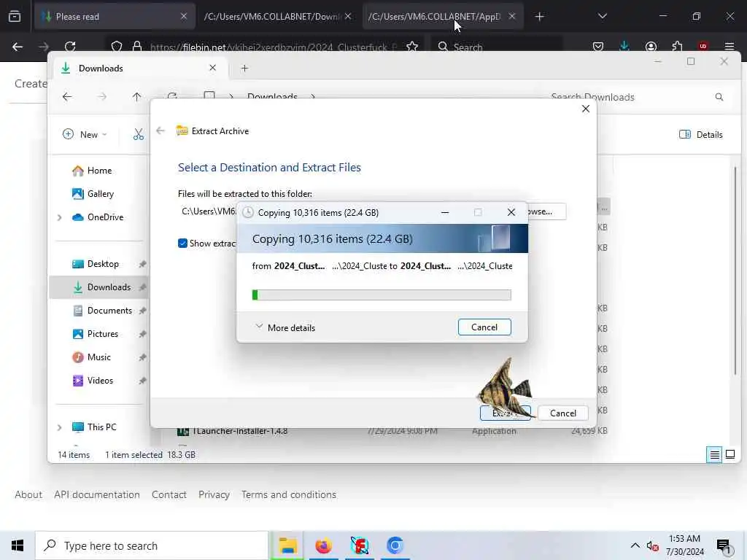Open the uBlock Origin extension icon
The width and height of the screenshot is (747, 560).
click(x=703, y=47)
